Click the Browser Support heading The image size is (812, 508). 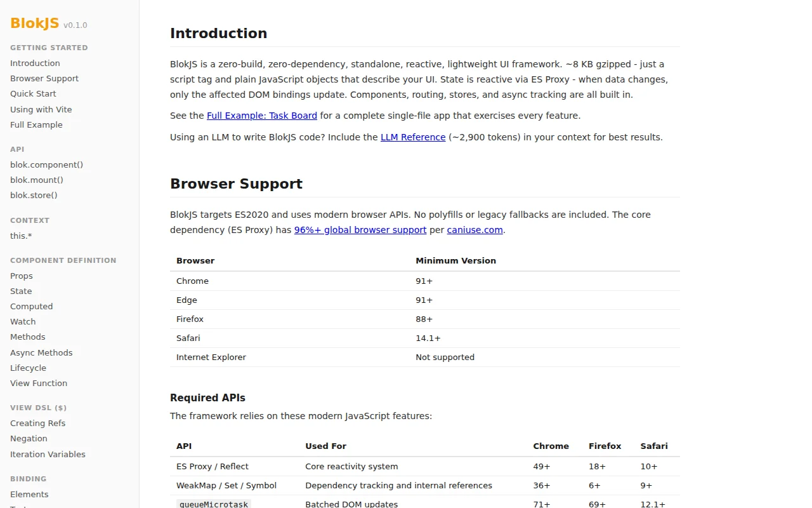pos(236,184)
